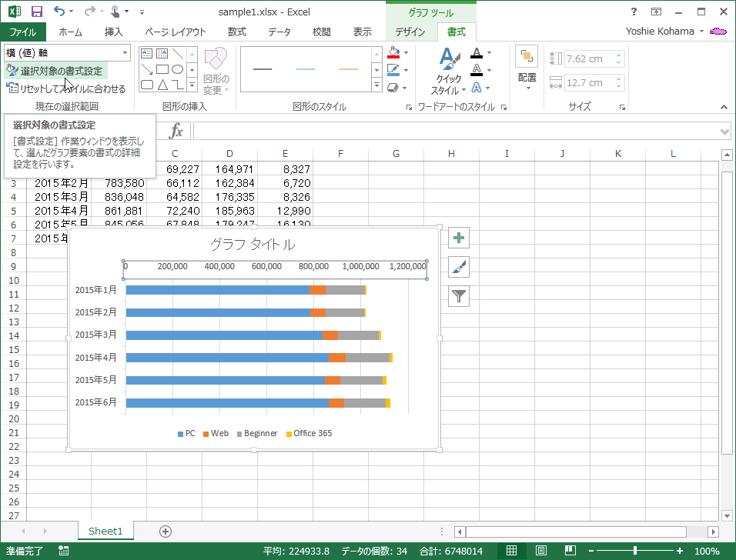The width and height of the screenshot is (736, 560).
Task: Click the Yoshie Kohama account name
Action: [660, 32]
